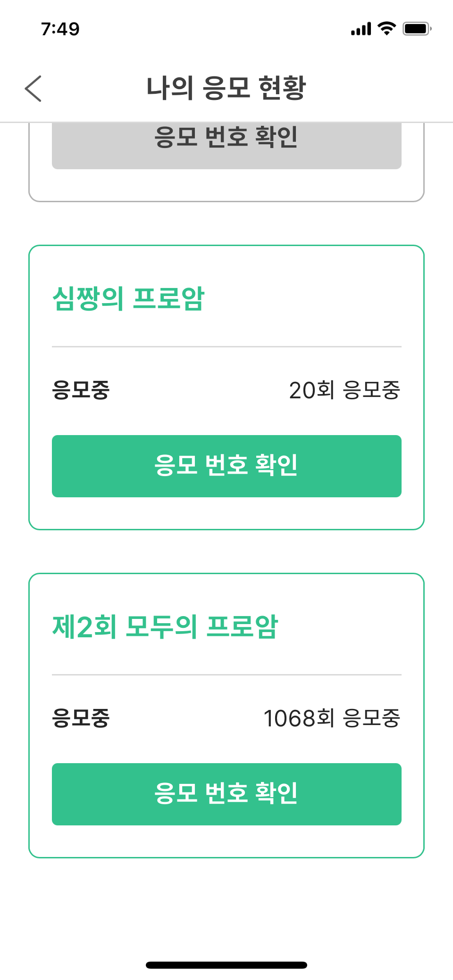Viewport: 453px width, 980px height.
Task: Tap 응모중 status label under 제2회 모두의 프로암
Action: point(81,718)
